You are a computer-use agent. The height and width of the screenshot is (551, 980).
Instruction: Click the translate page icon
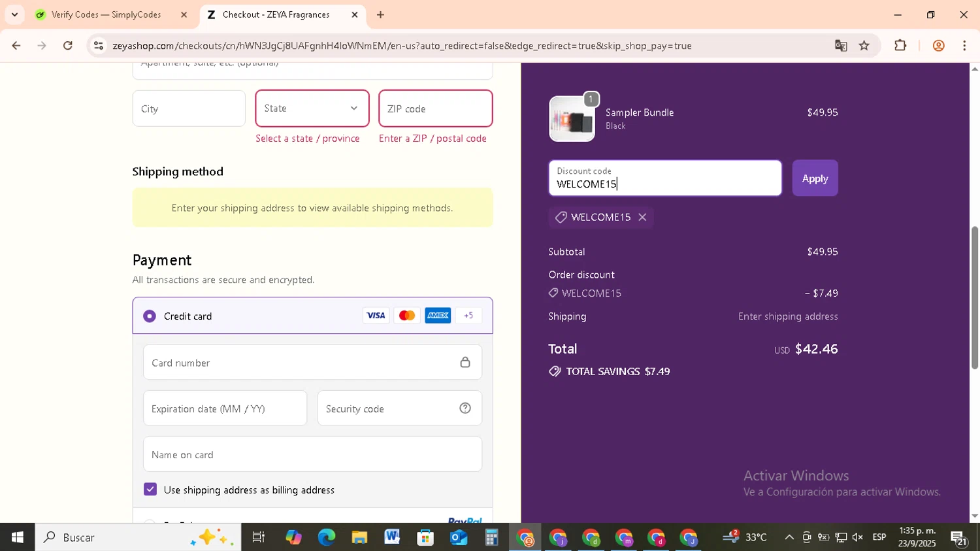tap(841, 46)
